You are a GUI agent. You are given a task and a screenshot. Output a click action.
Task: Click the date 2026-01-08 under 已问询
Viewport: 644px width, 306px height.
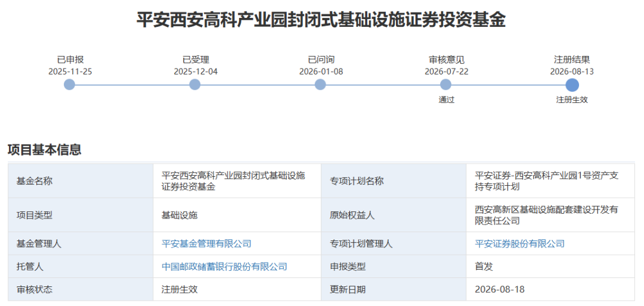[x=321, y=71]
